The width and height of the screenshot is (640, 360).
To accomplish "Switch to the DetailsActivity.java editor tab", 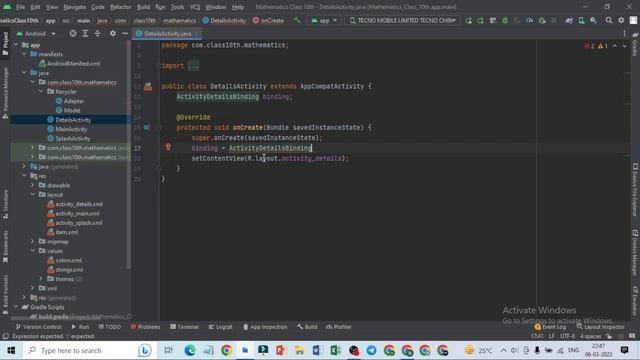I will tap(167, 33).
